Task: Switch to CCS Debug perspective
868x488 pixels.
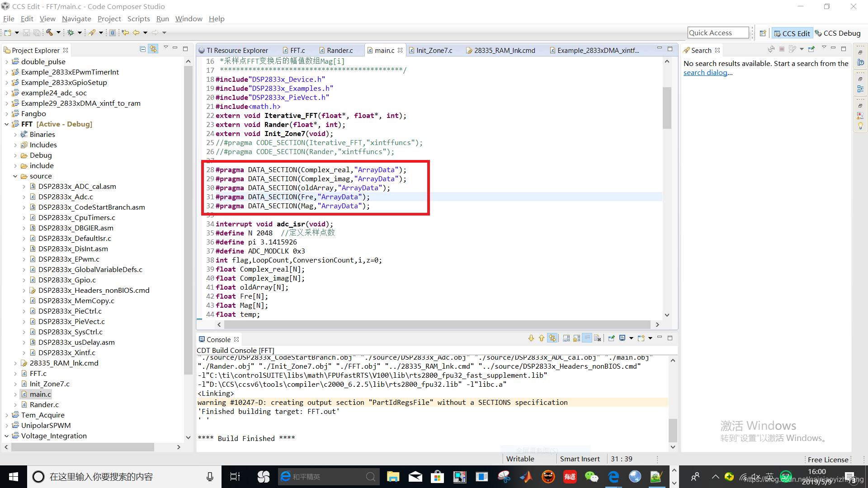Action: tap(837, 33)
